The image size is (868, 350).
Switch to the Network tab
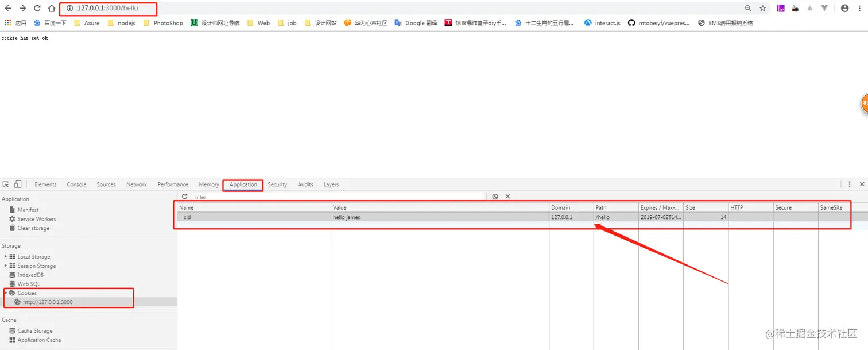[137, 184]
